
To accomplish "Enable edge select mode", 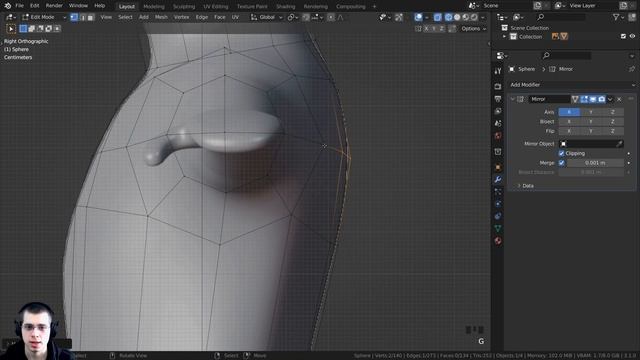I will point(82,17).
